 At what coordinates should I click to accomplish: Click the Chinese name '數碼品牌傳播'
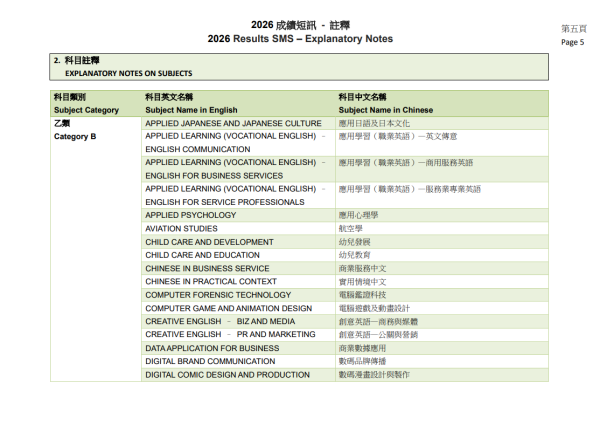[x=362, y=361]
